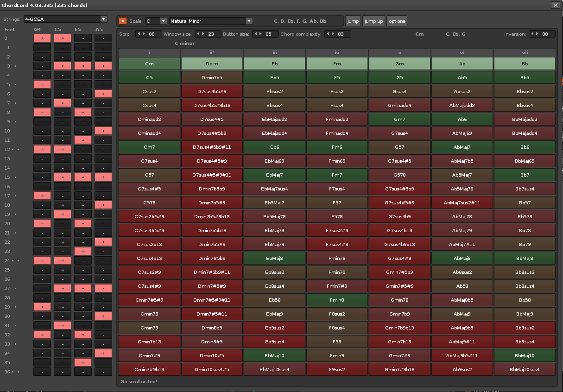Select the green EbMaj7 chord cell
The image size is (563, 392).
[274, 175]
